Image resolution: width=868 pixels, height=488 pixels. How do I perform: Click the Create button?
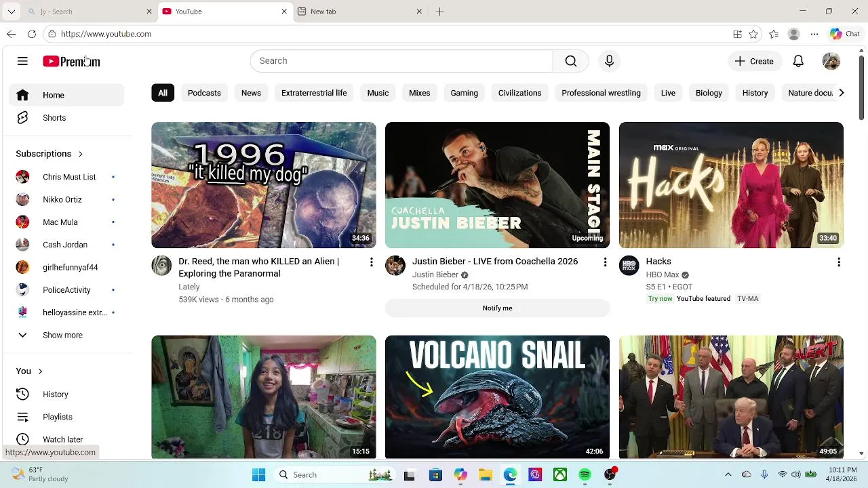754,61
